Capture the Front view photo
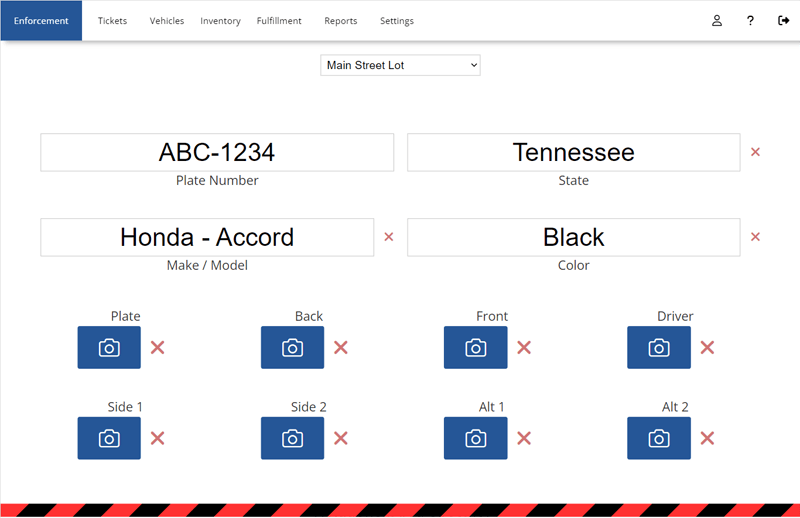 click(x=475, y=348)
